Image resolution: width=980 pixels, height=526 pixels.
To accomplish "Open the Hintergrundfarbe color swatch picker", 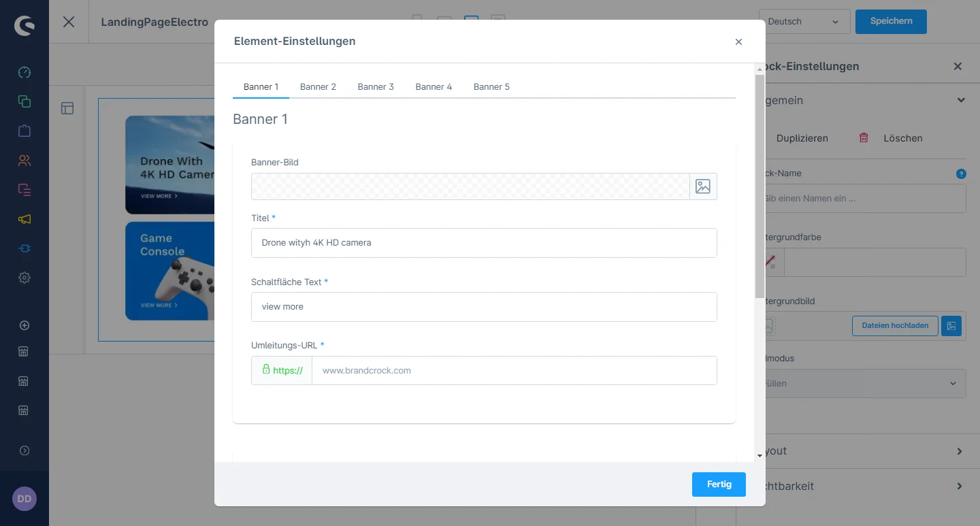I will (x=772, y=262).
